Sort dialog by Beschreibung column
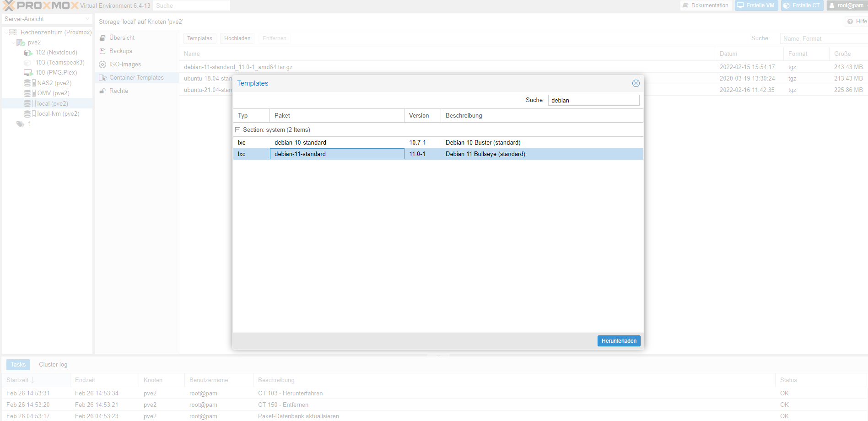Viewport: 868px width, 421px height. 542,115
